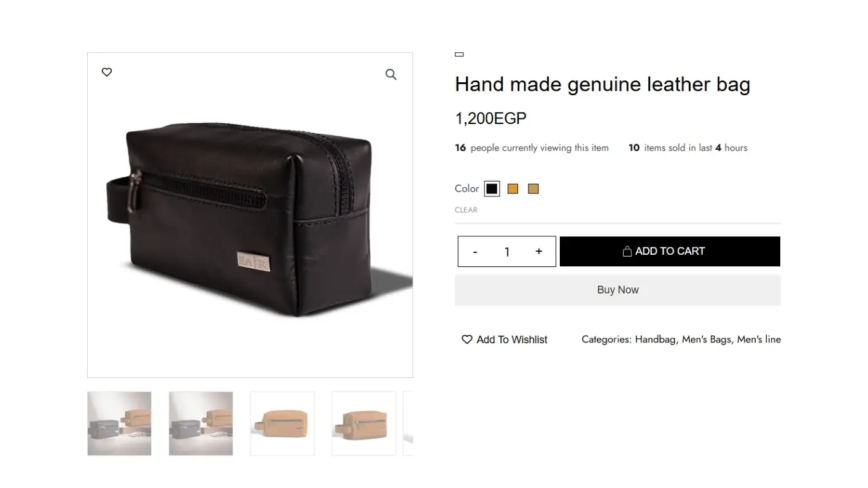
Task: Select the front-view tan bag thumbnail
Action: point(282,424)
